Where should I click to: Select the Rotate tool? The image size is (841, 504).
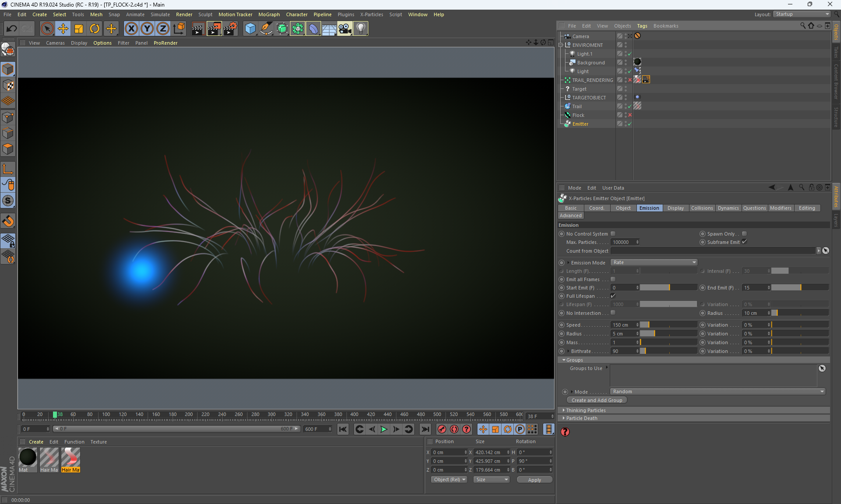tap(95, 29)
